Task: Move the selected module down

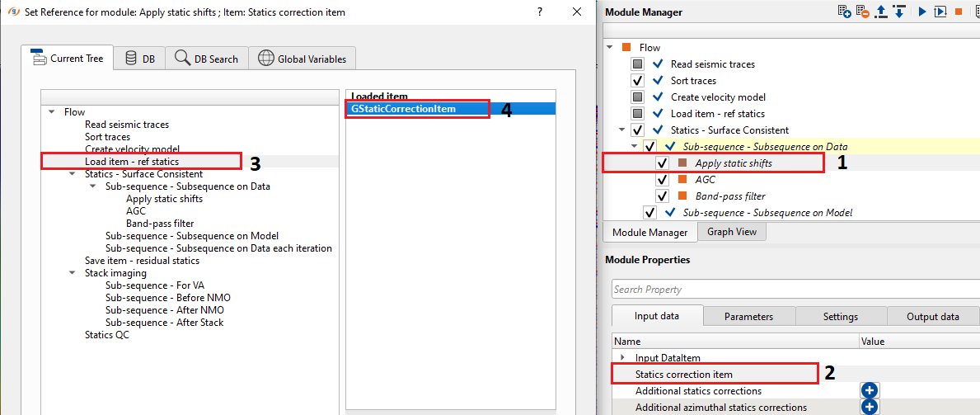Action: 898,12
